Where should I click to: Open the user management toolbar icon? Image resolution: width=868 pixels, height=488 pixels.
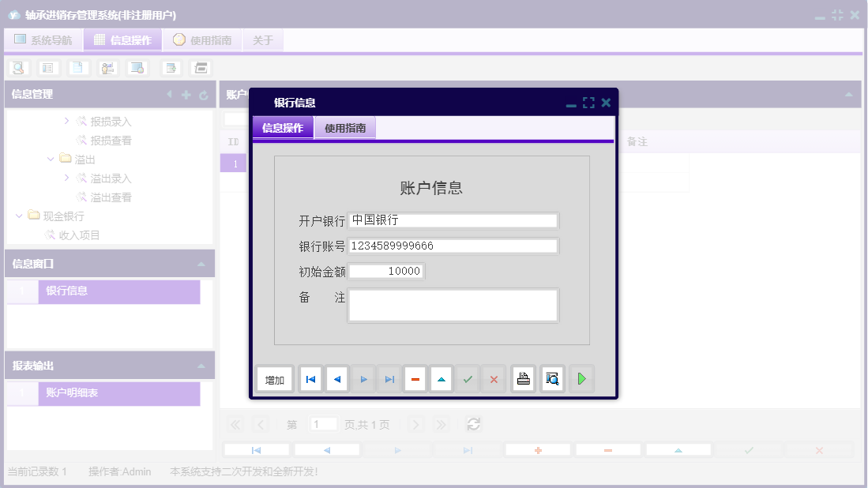click(x=107, y=67)
